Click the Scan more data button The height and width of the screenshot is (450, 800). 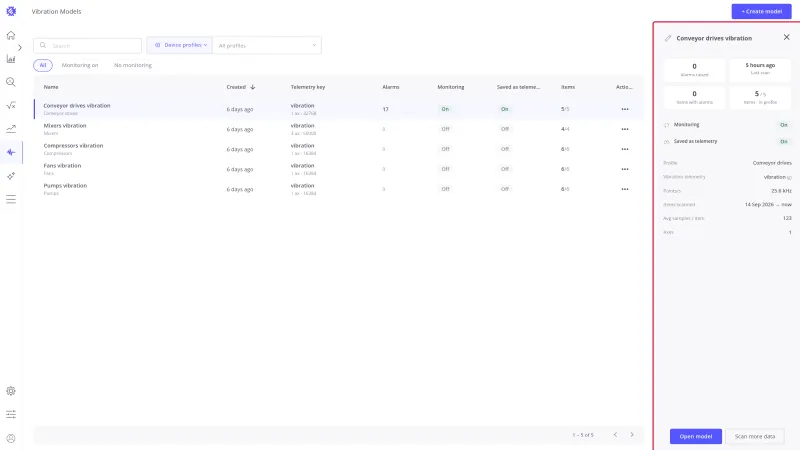pyautogui.click(x=755, y=436)
